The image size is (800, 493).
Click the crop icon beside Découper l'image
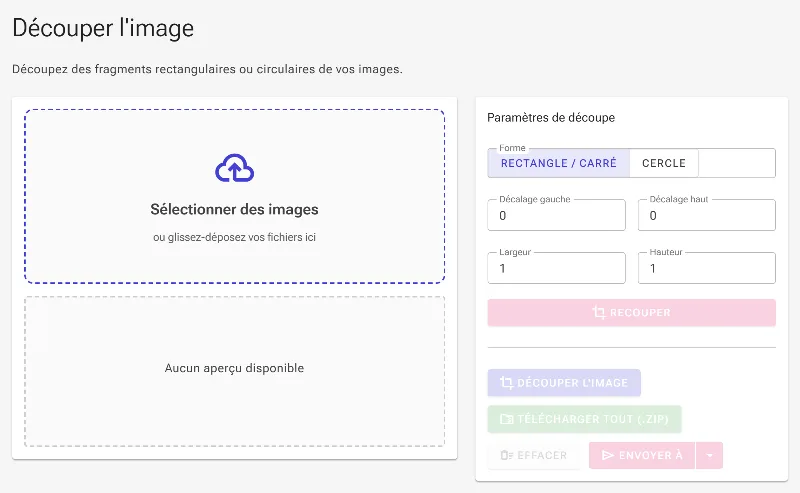[x=506, y=383]
